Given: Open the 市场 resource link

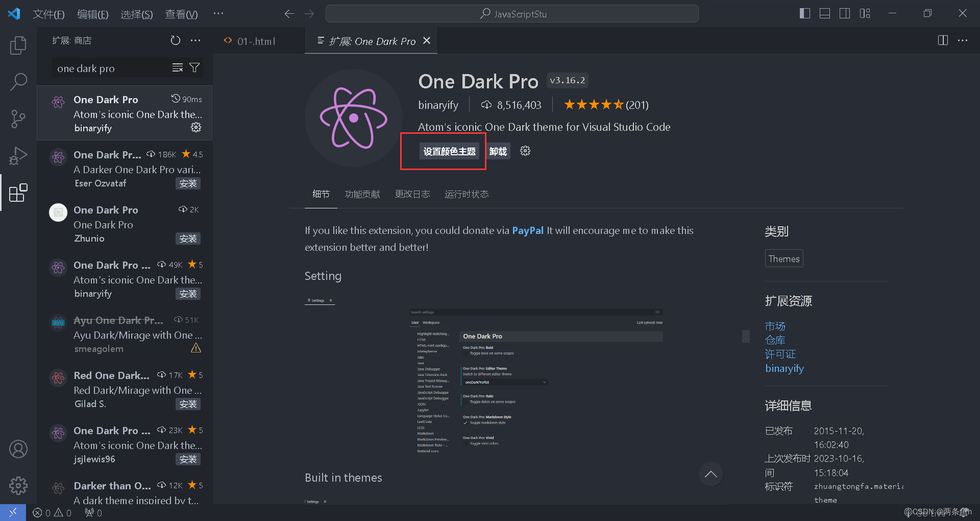Looking at the screenshot, I should (x=775, y=326).
